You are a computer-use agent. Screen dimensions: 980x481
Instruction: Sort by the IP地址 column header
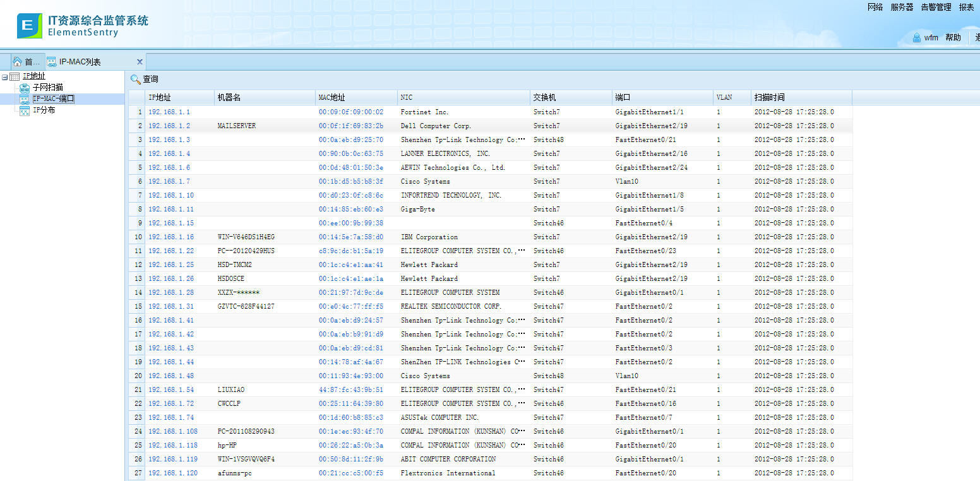pos(180,97)
